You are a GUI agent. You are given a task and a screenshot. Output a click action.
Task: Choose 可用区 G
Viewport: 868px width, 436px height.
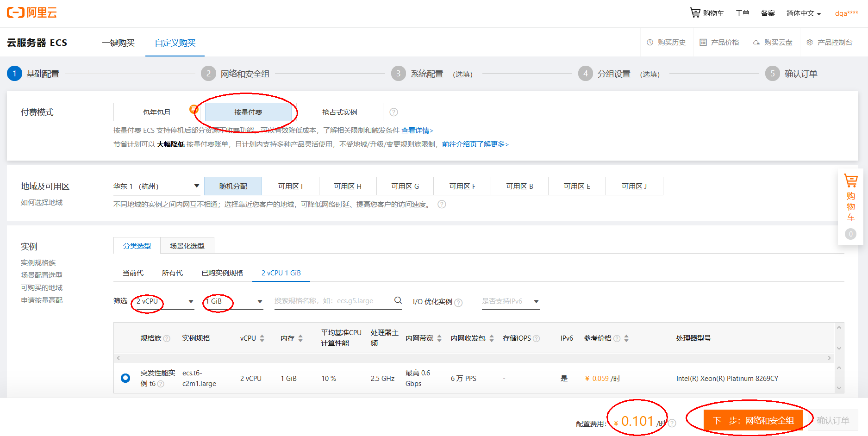pyautogui.click(x=405, y=186)
